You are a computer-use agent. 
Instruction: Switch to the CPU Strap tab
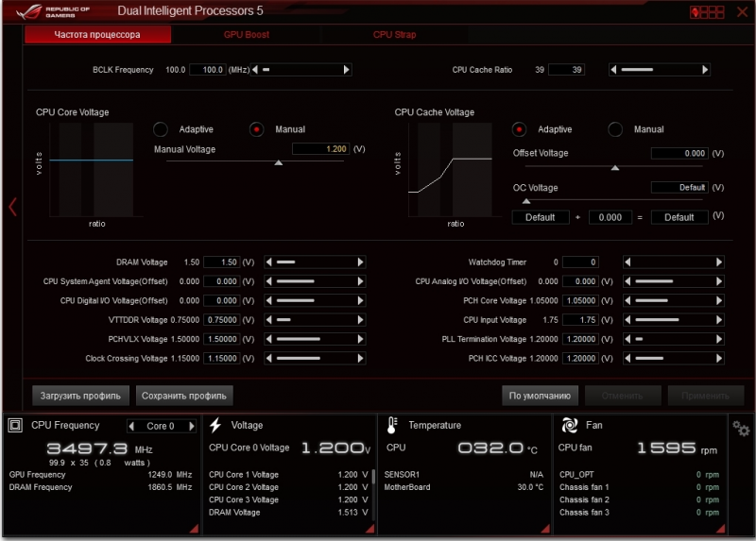[394, 35]
